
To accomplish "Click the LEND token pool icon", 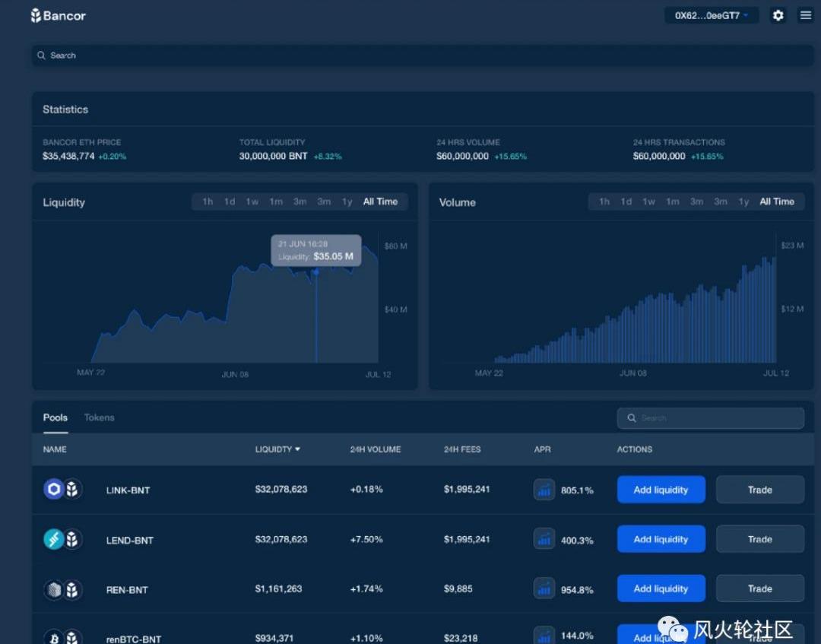I will [x=53, y=539].
